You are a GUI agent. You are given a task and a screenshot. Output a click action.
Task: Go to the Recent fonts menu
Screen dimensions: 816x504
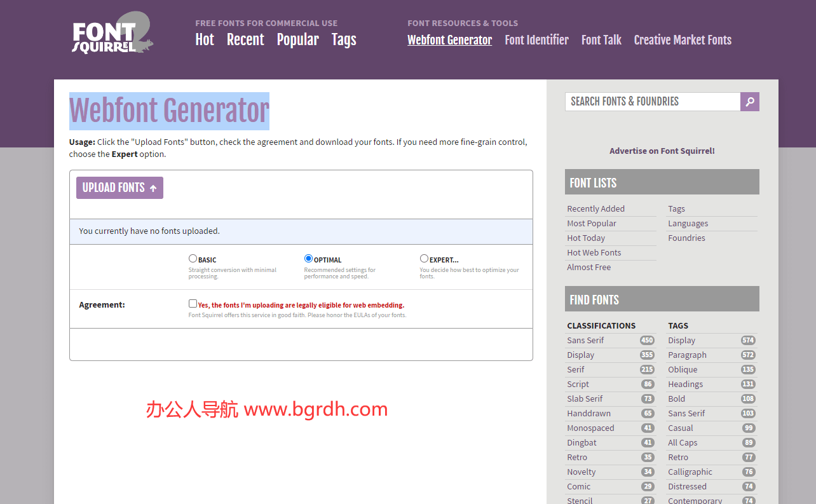coord(245,39)
